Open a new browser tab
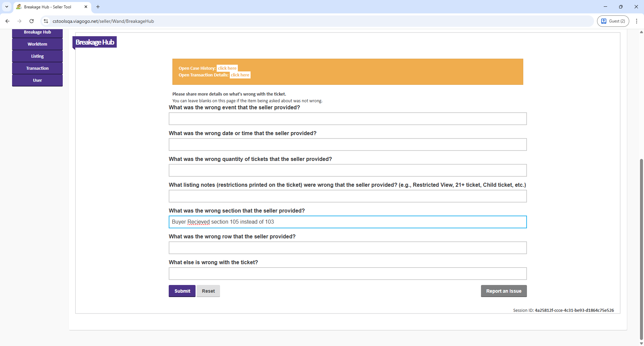644x346 pixels. [98, 7]
